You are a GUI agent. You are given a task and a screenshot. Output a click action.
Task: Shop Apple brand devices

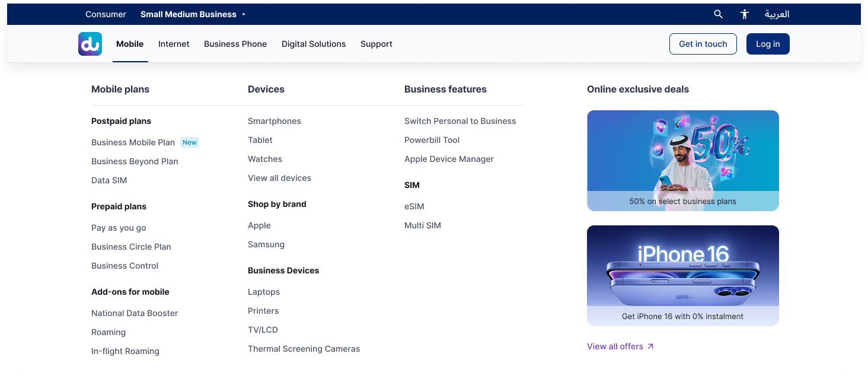tap(259, 225)
